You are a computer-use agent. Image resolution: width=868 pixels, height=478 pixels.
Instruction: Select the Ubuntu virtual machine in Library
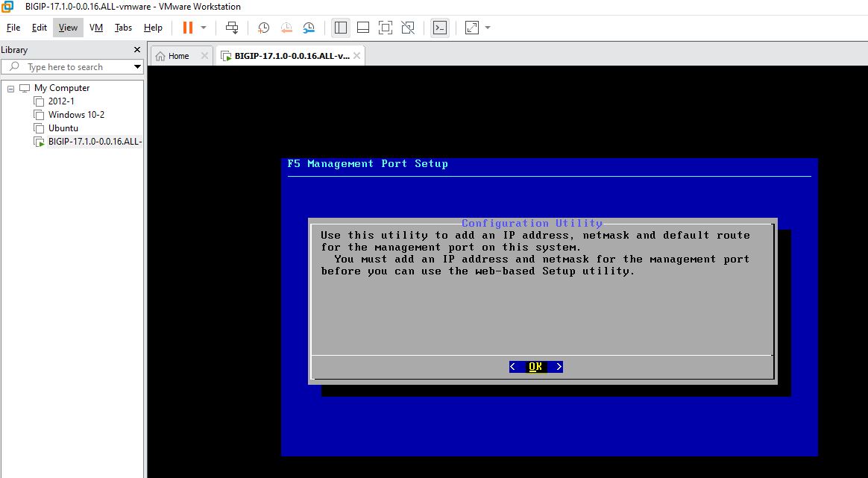[63, 128]
